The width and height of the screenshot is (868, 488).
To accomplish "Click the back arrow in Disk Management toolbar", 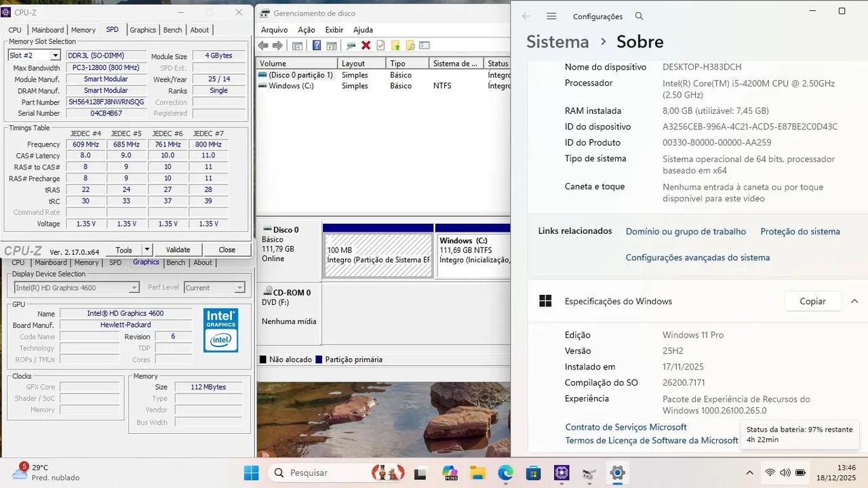I will click(262, 45).
